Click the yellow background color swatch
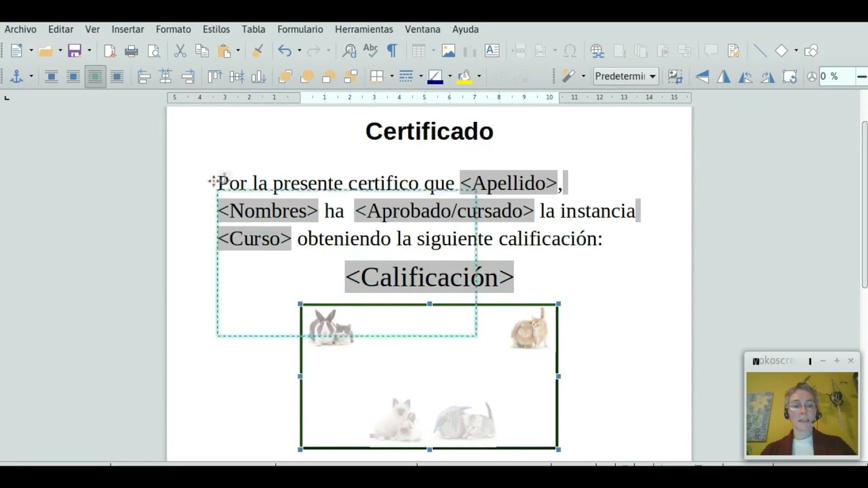The height and width of the screenshot is (488, 868). pyautogui.click(x=465, y=77)
